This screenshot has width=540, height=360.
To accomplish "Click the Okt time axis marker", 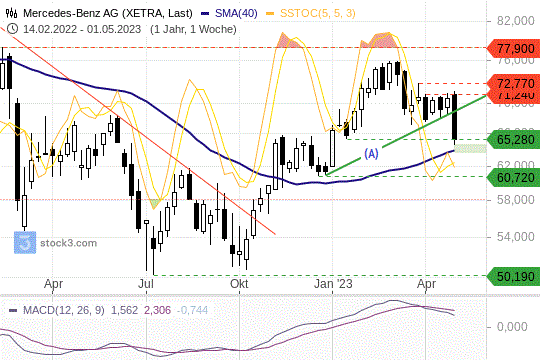I will point(239,284).
